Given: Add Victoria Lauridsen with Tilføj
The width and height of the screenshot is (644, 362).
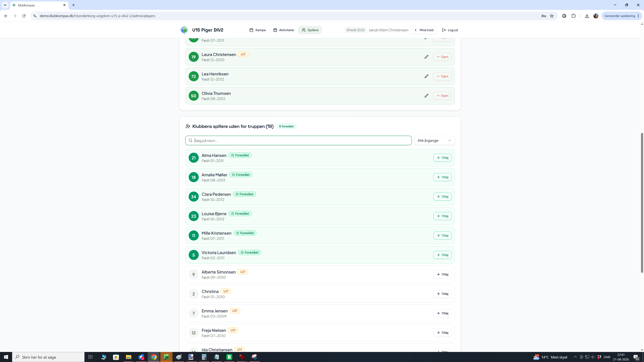Looking at the screenshot, I should (442, 255).
